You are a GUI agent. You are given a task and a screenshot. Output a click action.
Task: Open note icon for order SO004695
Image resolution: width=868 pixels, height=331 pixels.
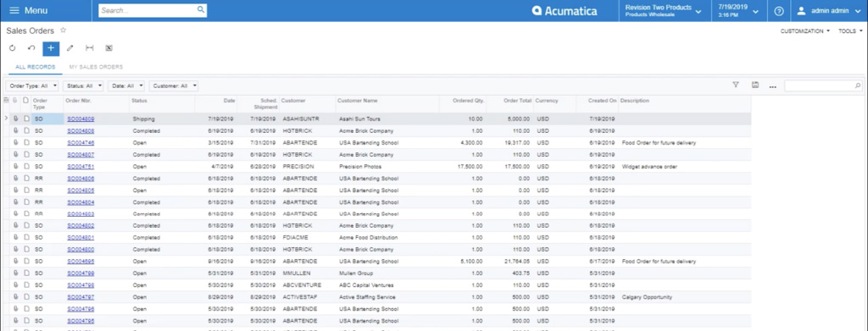[x=26, y=262]
